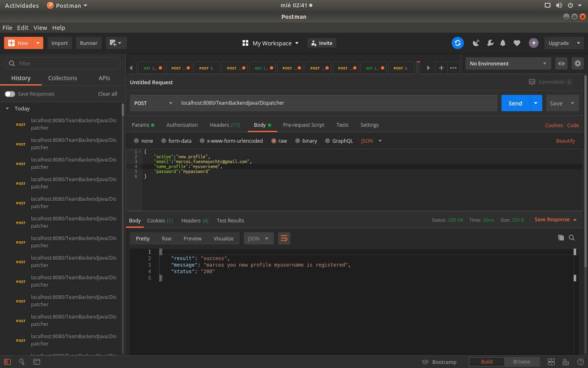Collapse the Today history group

click(7, 109)
